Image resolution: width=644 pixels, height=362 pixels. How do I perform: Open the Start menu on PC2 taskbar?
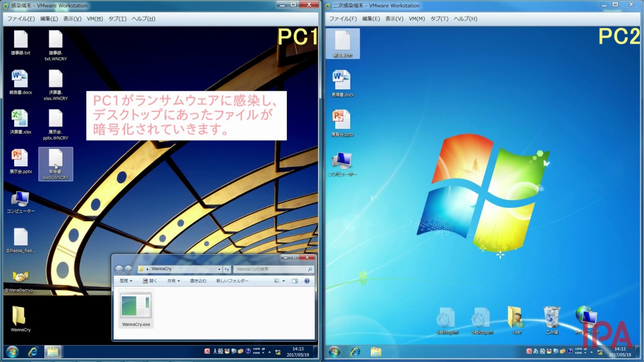335,351
